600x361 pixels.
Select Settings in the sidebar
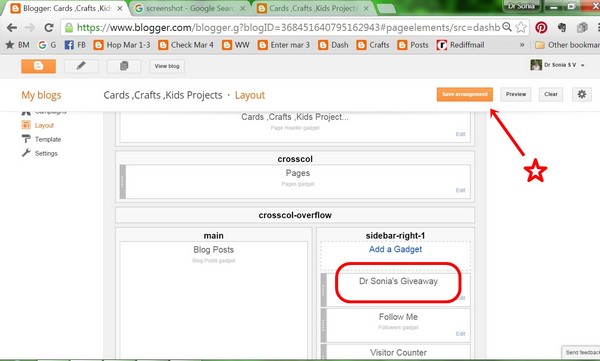[x=46, y=153]
